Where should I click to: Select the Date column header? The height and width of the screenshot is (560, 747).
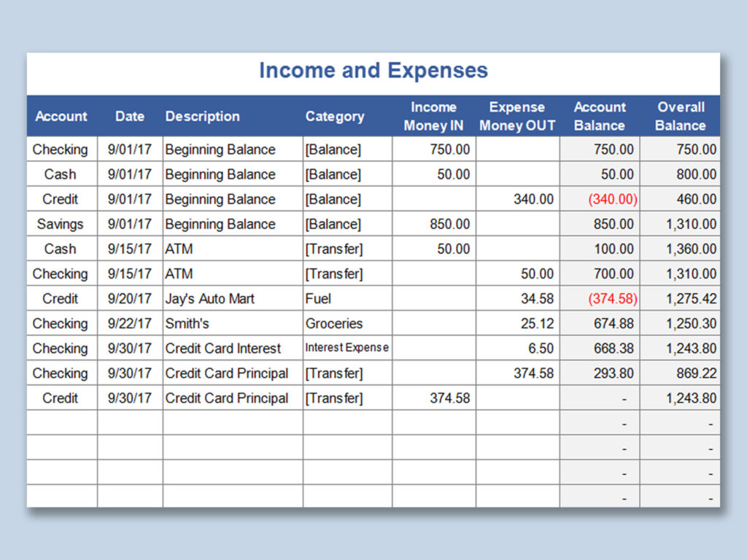pyautogui.click(x=129, y=116)
